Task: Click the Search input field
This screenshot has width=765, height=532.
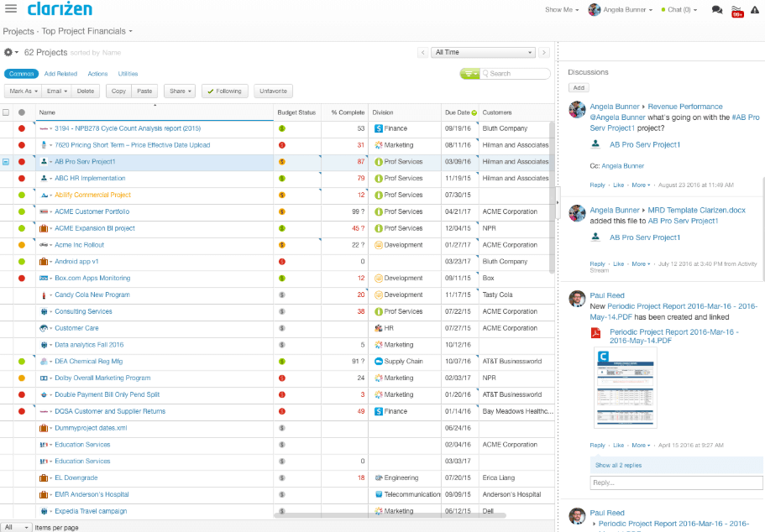Action: tap(517, 74)
